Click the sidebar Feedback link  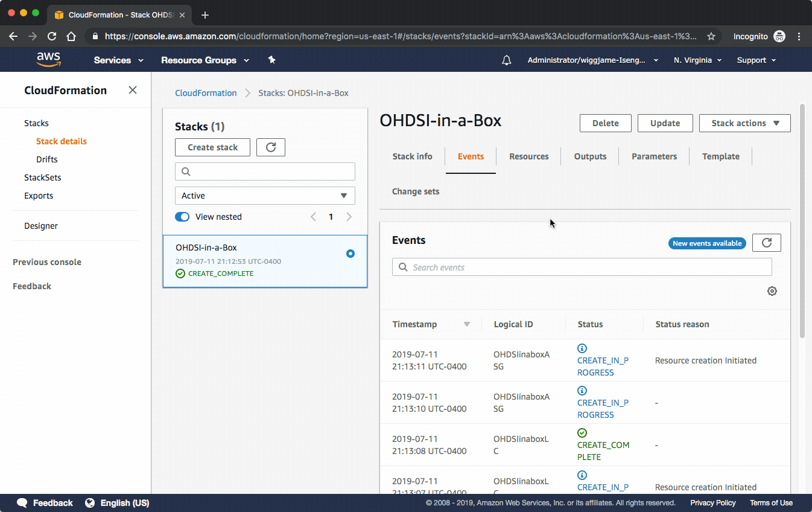[x=32, y=286]
